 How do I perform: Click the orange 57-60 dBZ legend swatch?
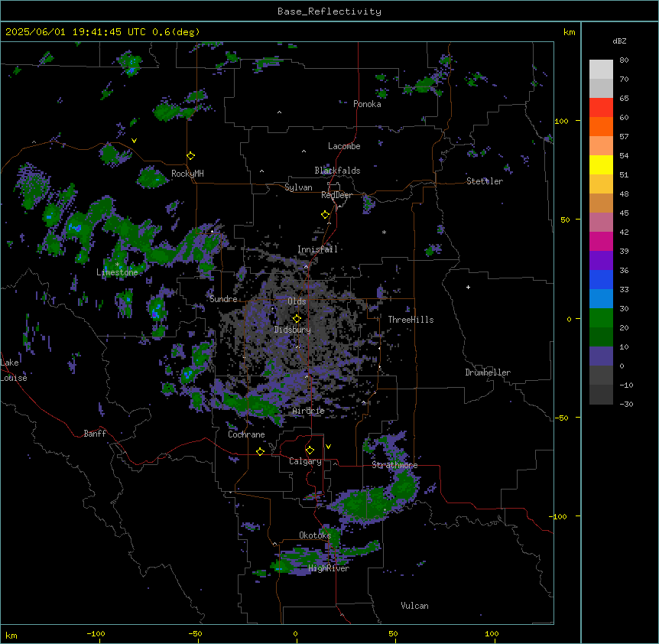[601, 126]
